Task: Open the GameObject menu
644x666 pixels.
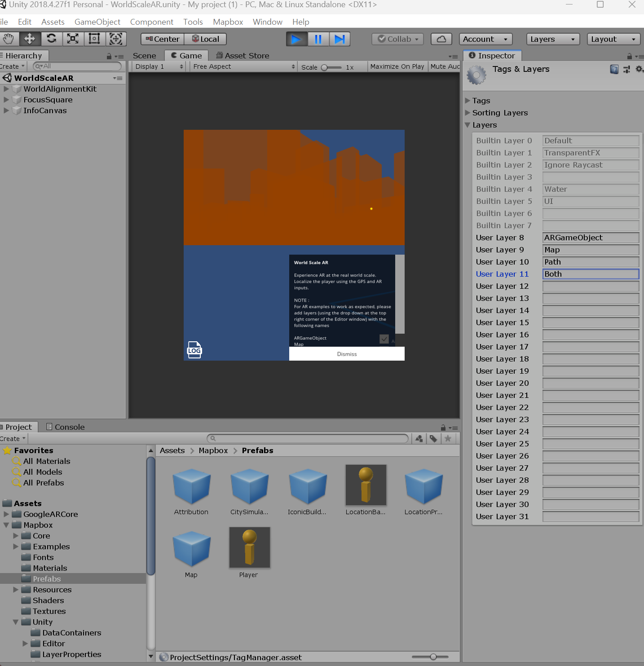Action: 97,22
